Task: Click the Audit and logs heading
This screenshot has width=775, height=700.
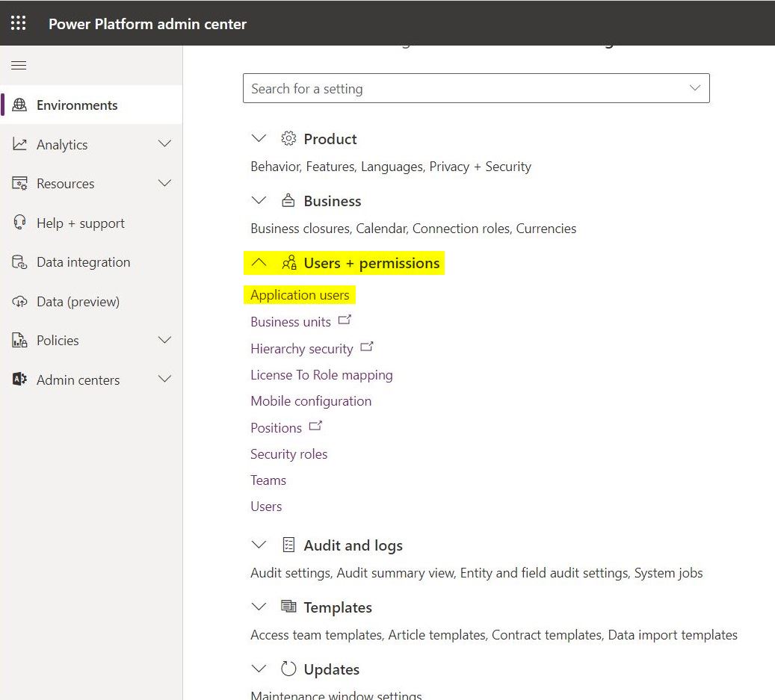Action: click(353, 545)
